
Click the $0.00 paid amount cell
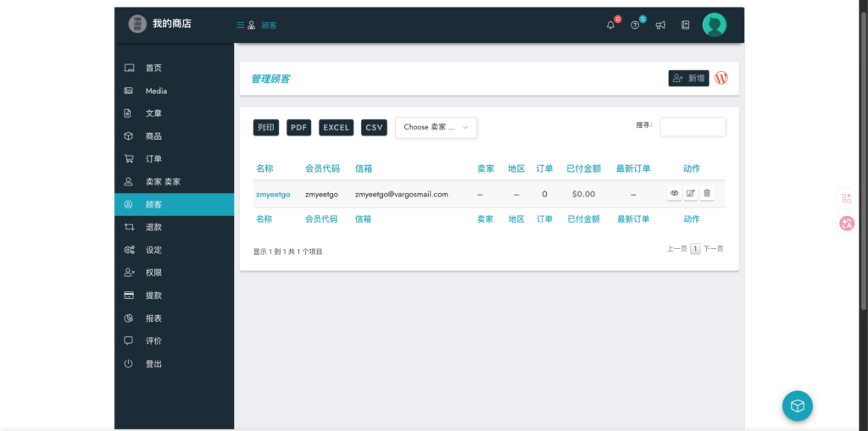coord(583,194)
